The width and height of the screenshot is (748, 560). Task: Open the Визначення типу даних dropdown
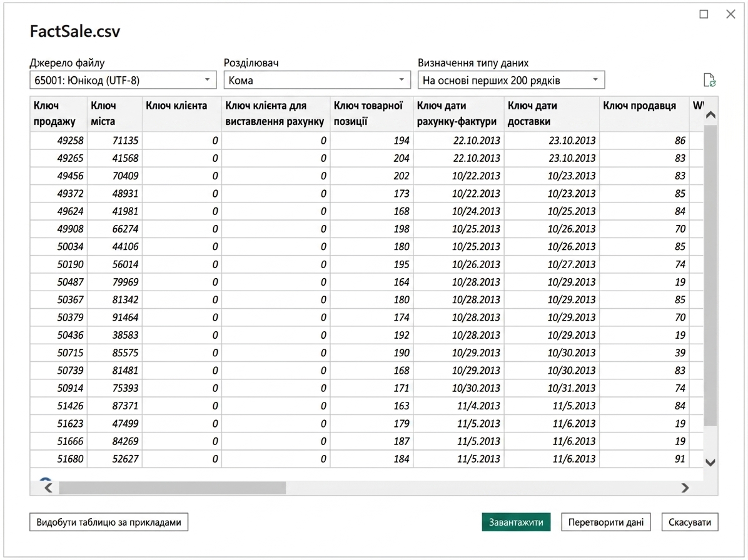tap(512, 80)
